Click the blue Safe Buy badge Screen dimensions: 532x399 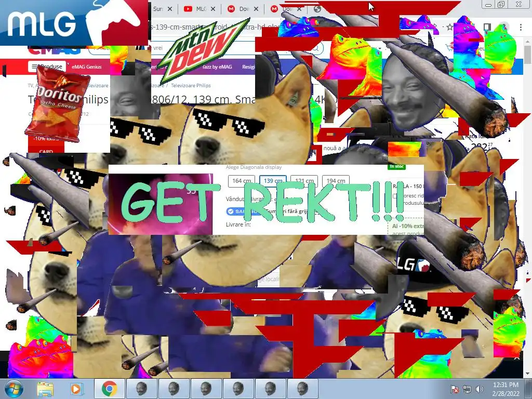(x=243, y=211)
